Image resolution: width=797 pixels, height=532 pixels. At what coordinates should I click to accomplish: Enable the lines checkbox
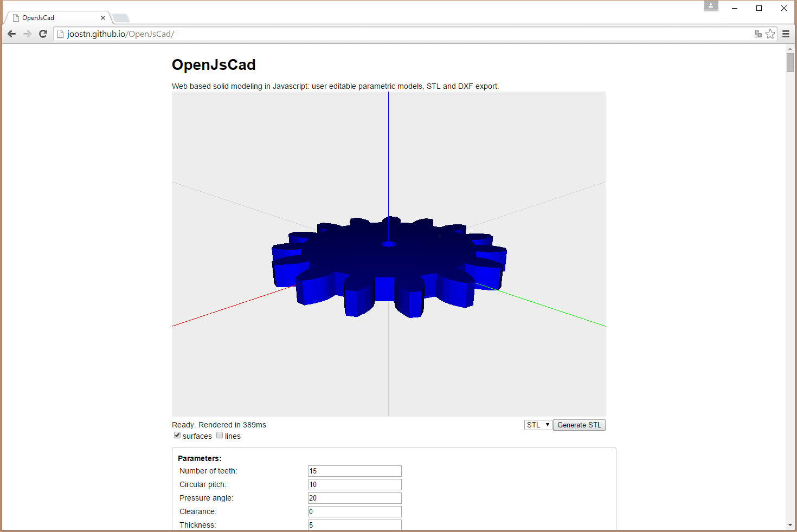pyautogui.click(x=220, y=435)
